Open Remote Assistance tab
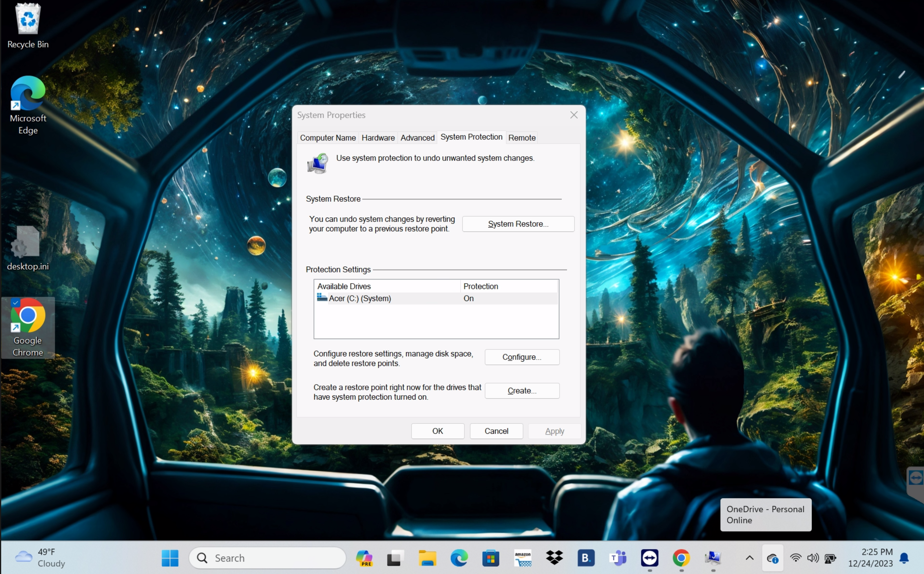The image size is (924, 574). [x=522, y=137]
